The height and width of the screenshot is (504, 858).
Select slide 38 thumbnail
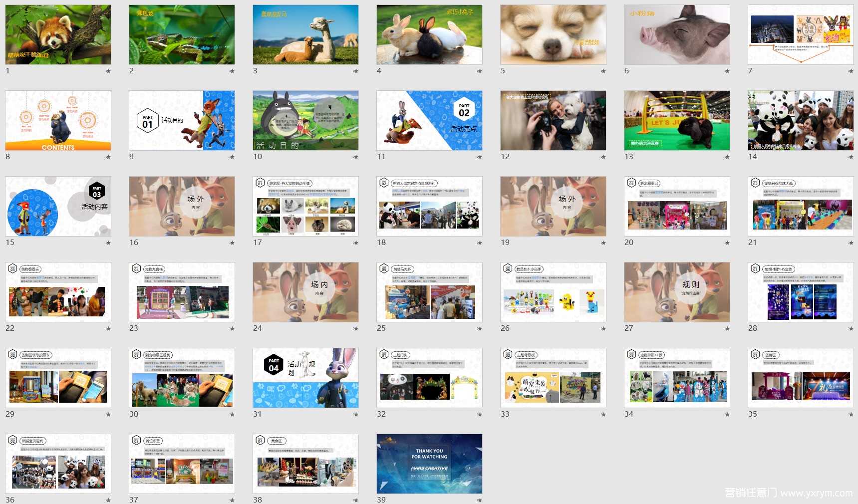305,464
